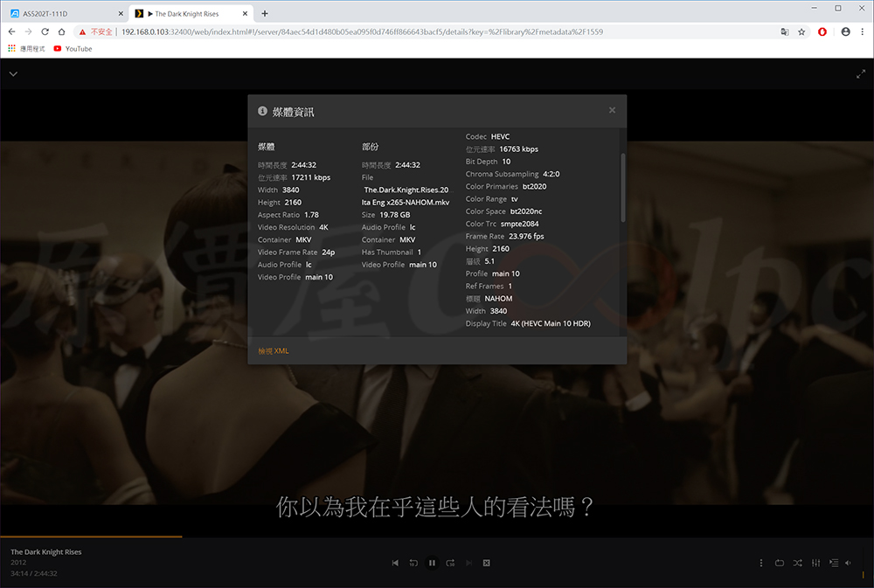874x588 pixels.
Task: Click the file name The.Dark.Knight.Rises text
Action: pos(406,190)
